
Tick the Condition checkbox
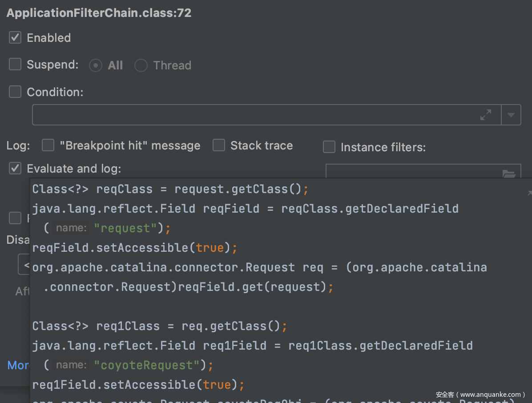[x=15, y=92]
